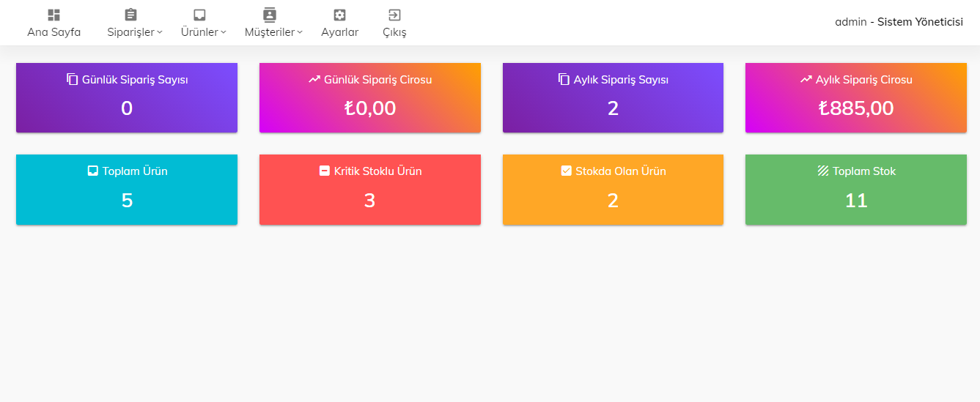Click the Çıkış logout icon
Viewport: 980px width, 402px height.
pyautogui.click(x=394, y=15)
